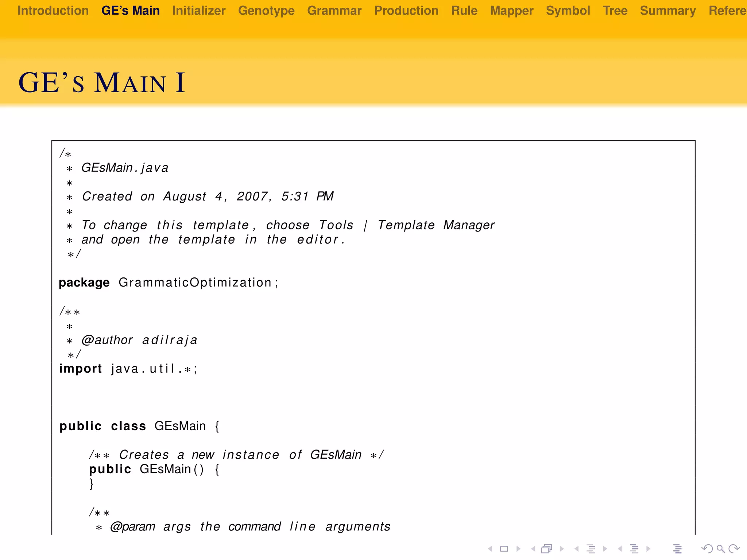Open the search magnifier icon
This screenshot has height=560, width=747.
click(x=721, y=549)
